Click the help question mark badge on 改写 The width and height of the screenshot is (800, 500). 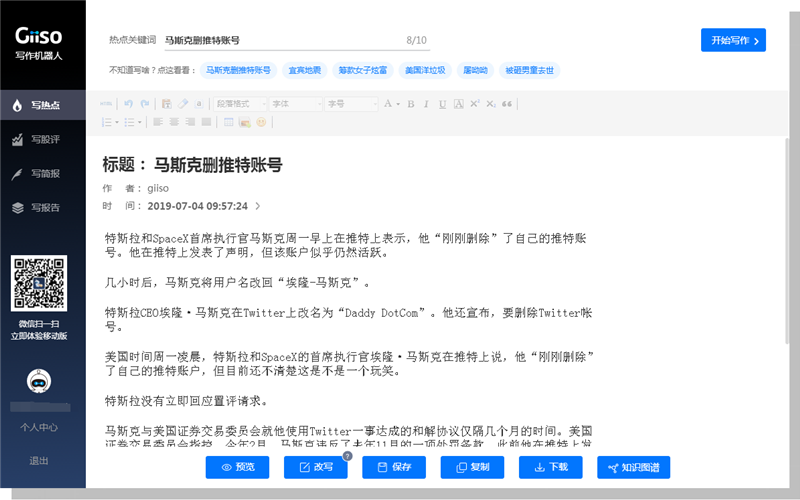pyautogui.click(x=347, y=456)
